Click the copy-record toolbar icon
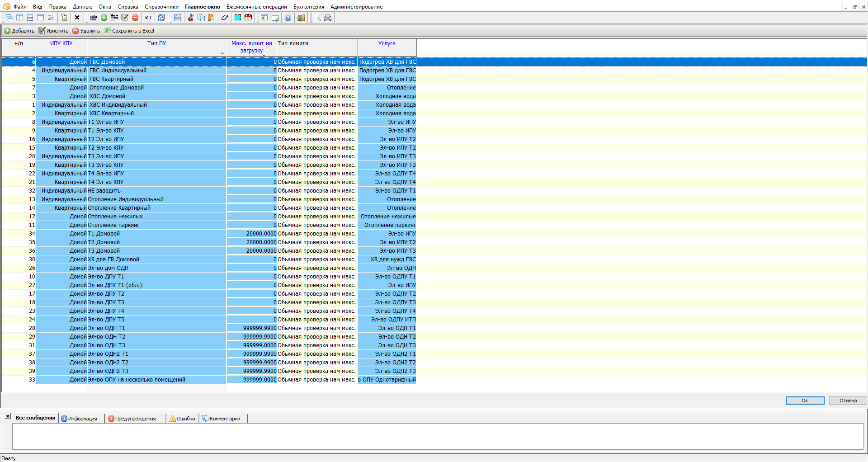Image resolution: width=868 pixels, height=462 pixels. point(114,18)
